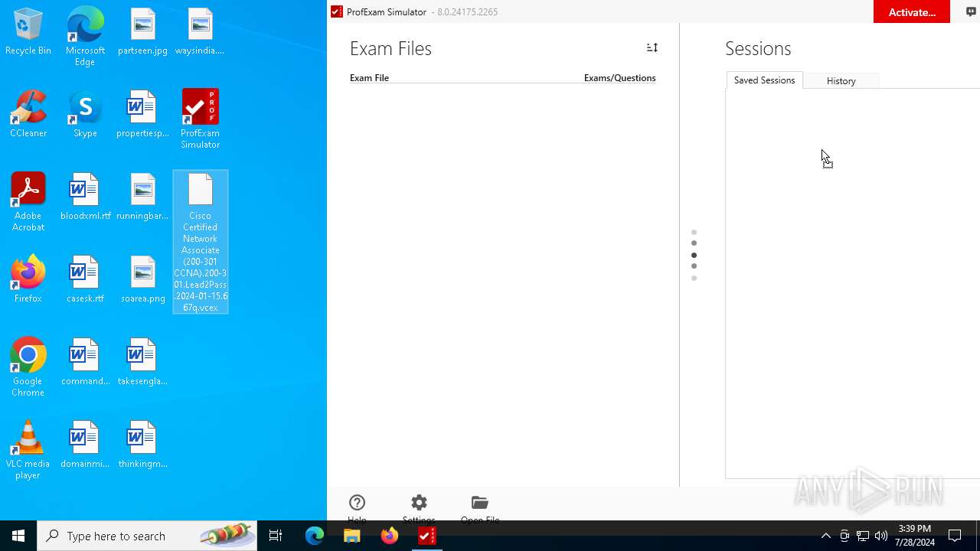980x551 pixels.
Task: Select propertiesp Word document on desktop
Action: 142,115
